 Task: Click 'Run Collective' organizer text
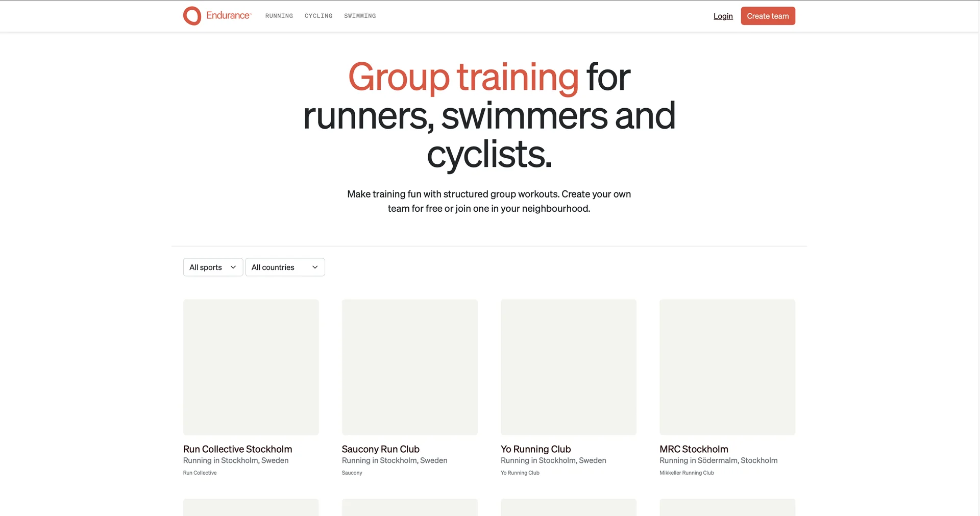(200, 473)
